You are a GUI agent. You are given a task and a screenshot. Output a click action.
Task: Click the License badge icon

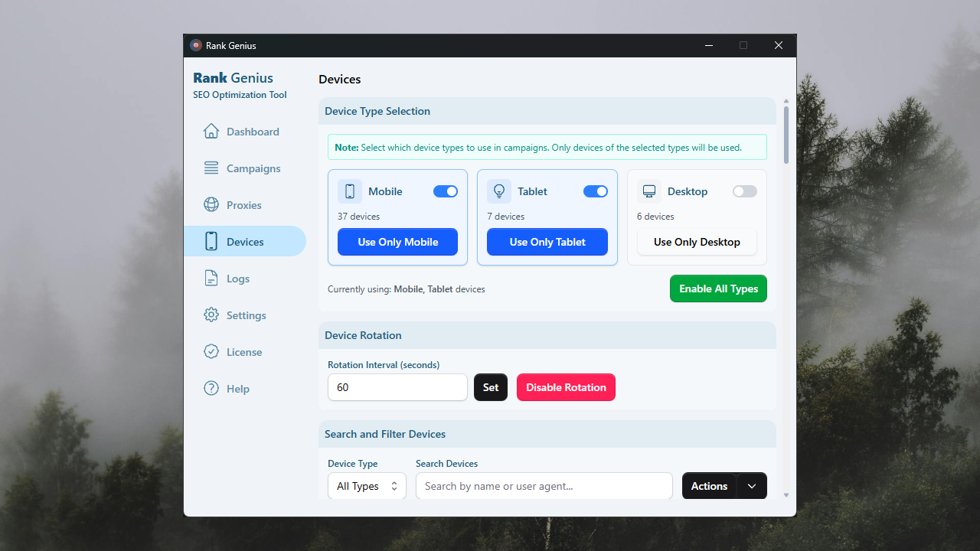211,352
